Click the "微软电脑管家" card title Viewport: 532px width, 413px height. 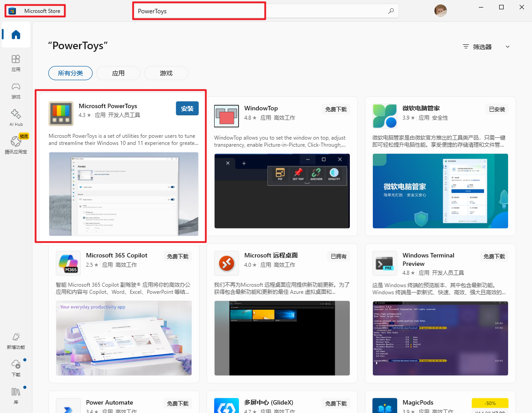coord(421,108)
